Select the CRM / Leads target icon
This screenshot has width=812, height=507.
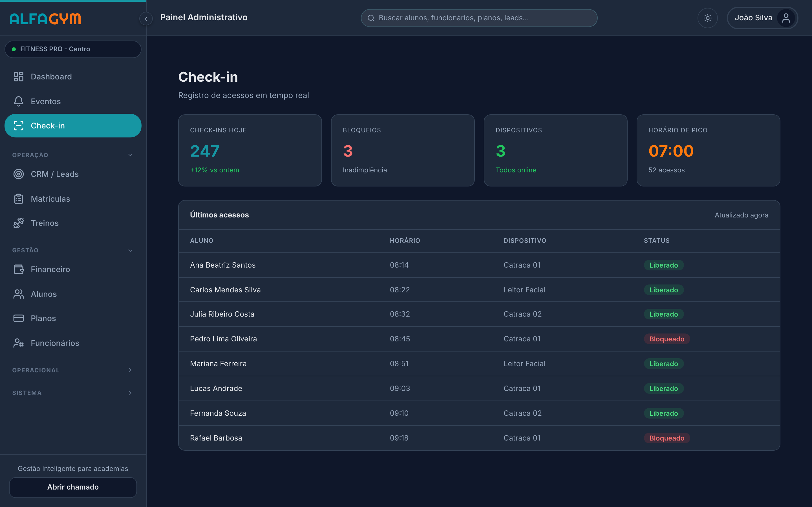(x=18, y=174)
